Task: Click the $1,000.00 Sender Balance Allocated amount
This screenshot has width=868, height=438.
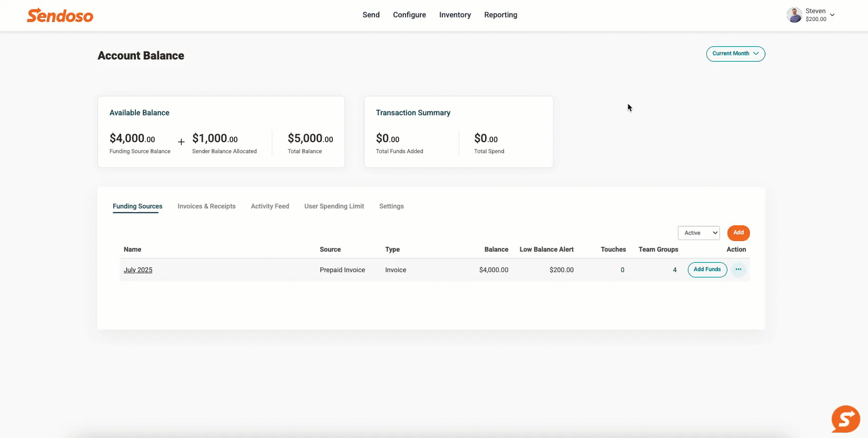Action: pyautogui.click(x=215, y=138)
